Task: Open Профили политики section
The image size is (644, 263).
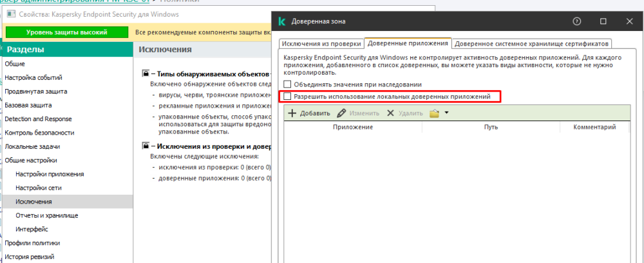Action: pos(32,243)
